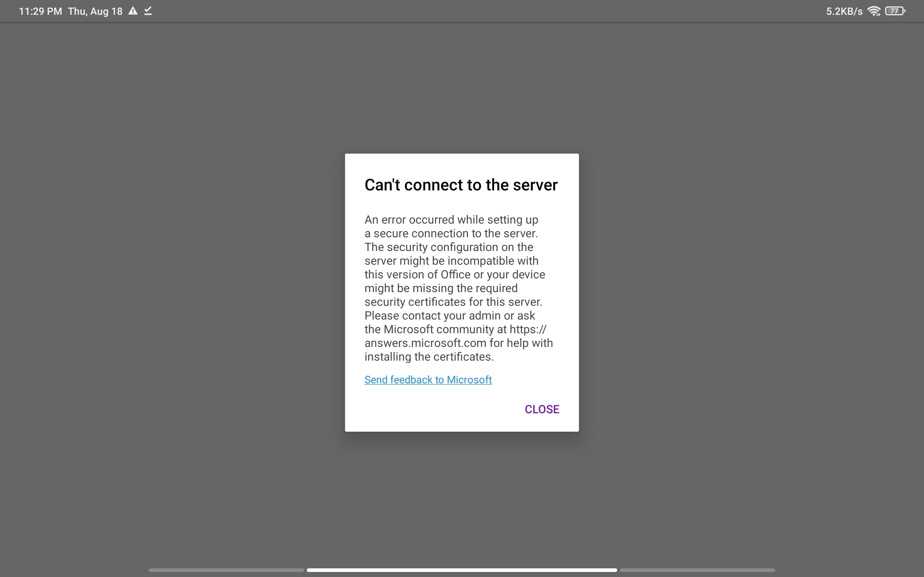Select the left gray page indicator bar
Viewport: 924px width, 577px height.
(x=226, y=570)
